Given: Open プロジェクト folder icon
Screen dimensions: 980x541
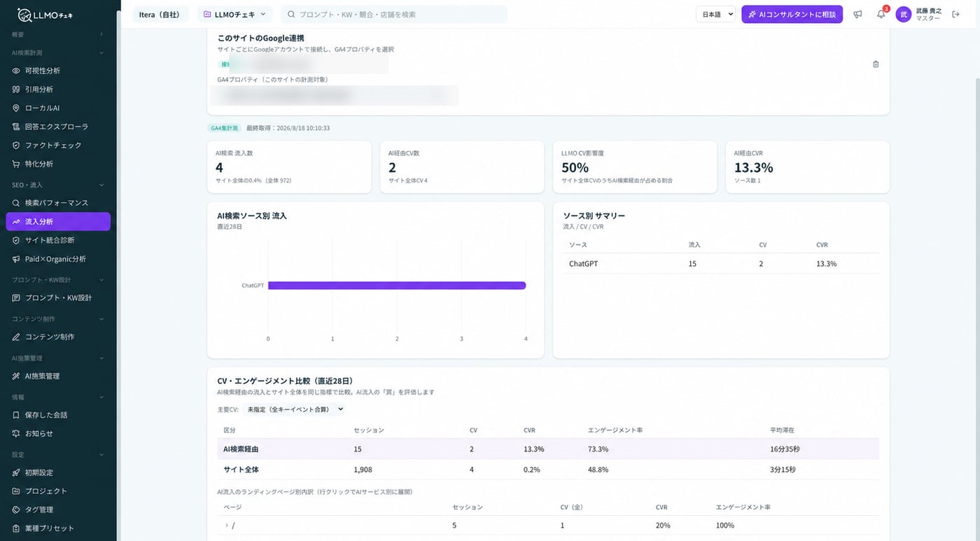Looking at the screenshot, I should point(16,491).
